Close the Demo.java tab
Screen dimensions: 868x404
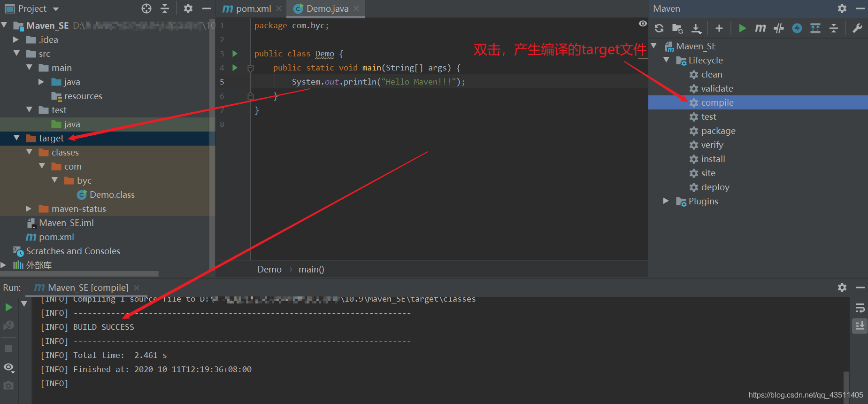356,8
